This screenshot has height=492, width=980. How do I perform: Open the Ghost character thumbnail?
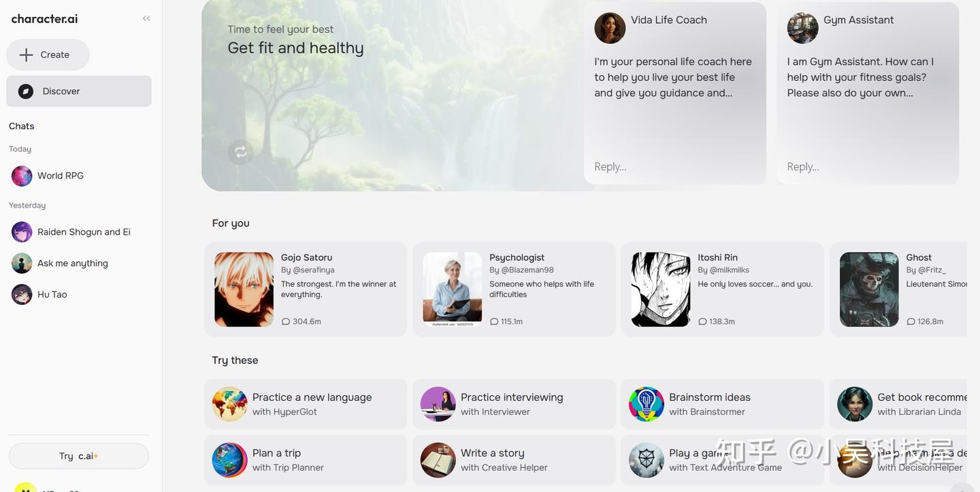click(869, 289)
